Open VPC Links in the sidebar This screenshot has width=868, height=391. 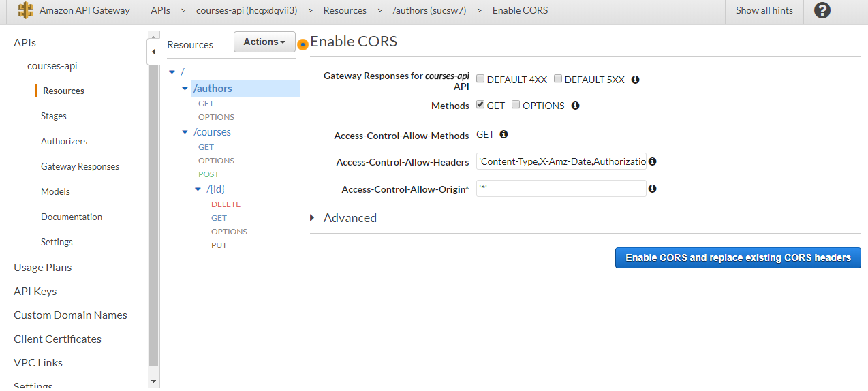[x=38, y=362]
